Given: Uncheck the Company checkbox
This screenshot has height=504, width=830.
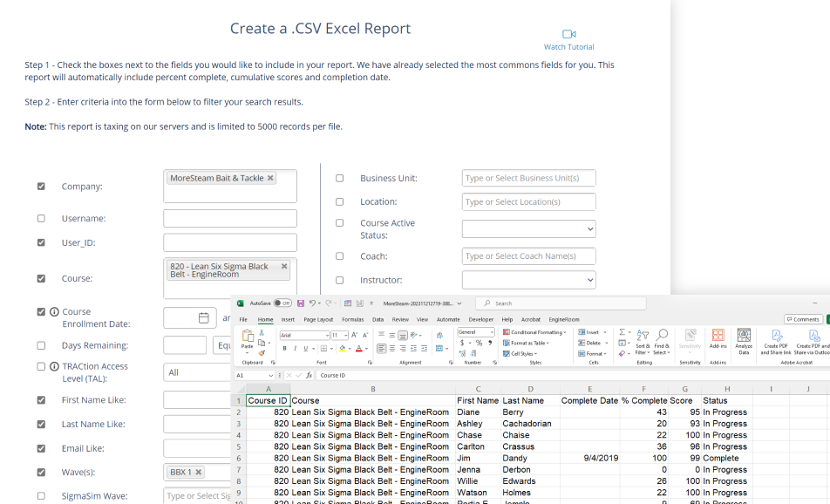Looking at the screenshot, I should pos(41,187).
